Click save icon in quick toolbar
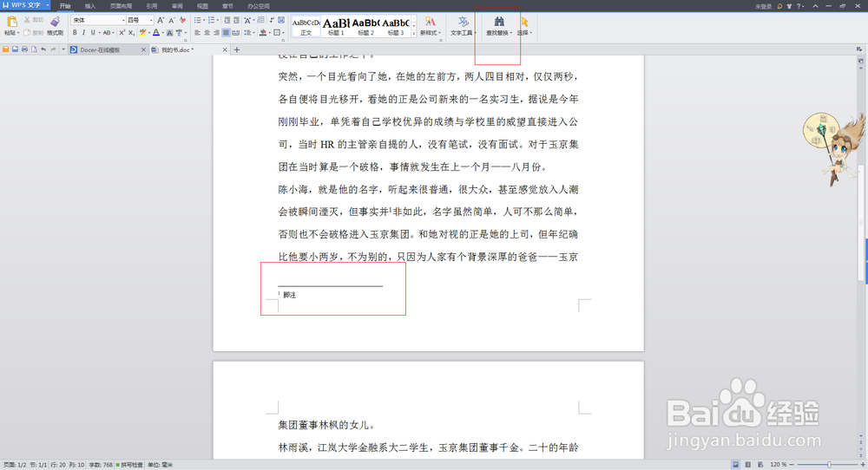Image resolution: width=868 pixels, height=470 pixels. click(15, 49)
